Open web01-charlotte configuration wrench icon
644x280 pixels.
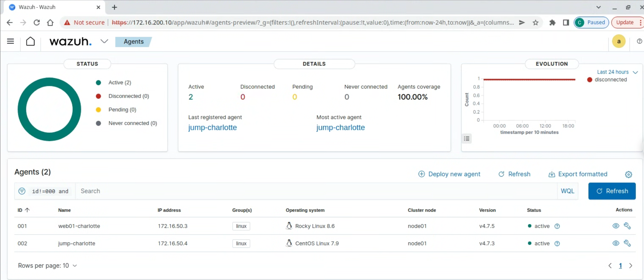(627, 226)
